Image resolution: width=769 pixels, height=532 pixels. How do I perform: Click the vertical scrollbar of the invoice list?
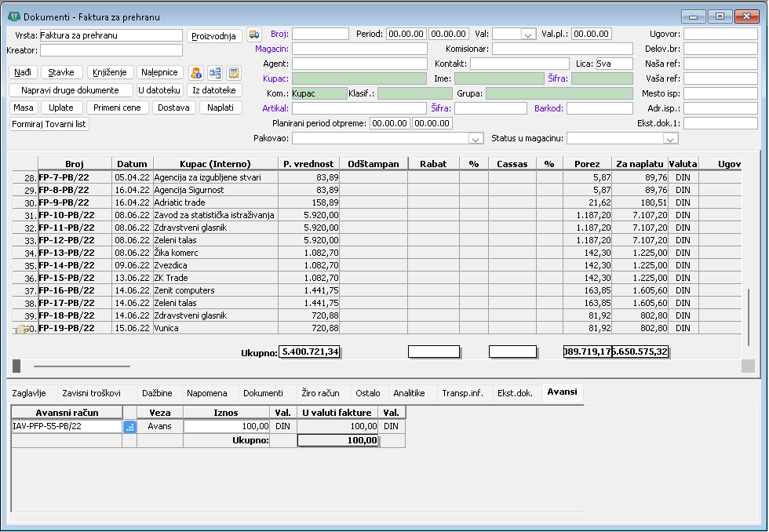click(x=749, y=318)
